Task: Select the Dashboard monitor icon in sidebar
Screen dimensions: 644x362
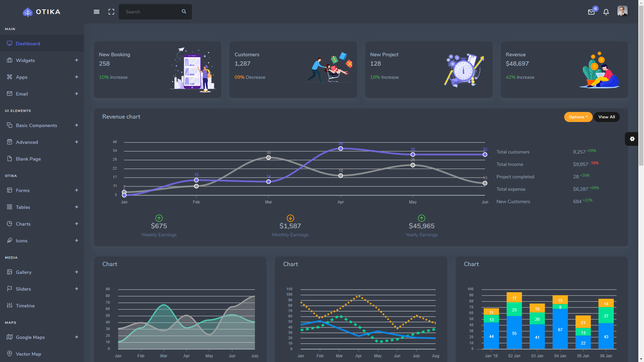Action: point(10,43)
